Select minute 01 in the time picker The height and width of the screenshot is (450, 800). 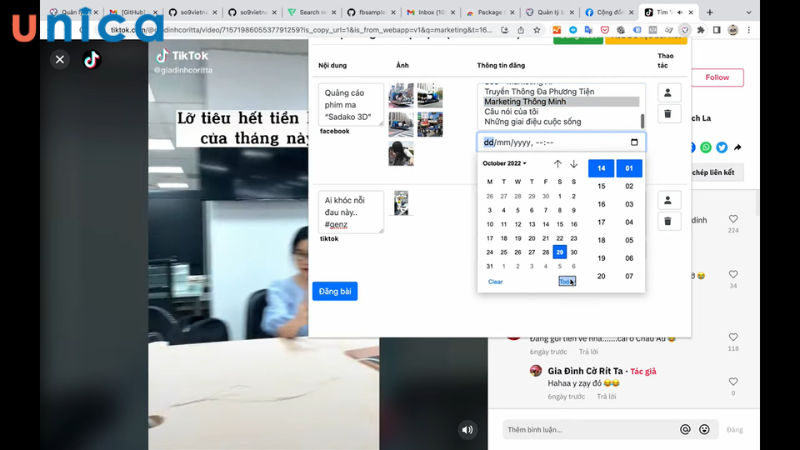(x=629, y=168)
